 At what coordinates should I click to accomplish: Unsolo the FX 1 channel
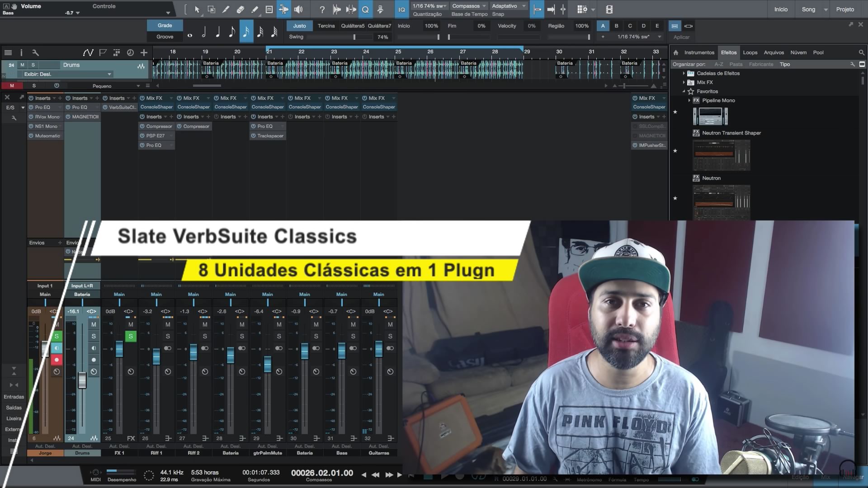tap(131, 336)
